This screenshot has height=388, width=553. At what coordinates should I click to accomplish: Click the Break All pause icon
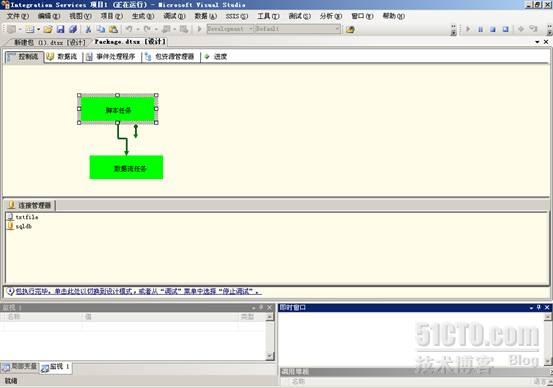tap(480, 29)
